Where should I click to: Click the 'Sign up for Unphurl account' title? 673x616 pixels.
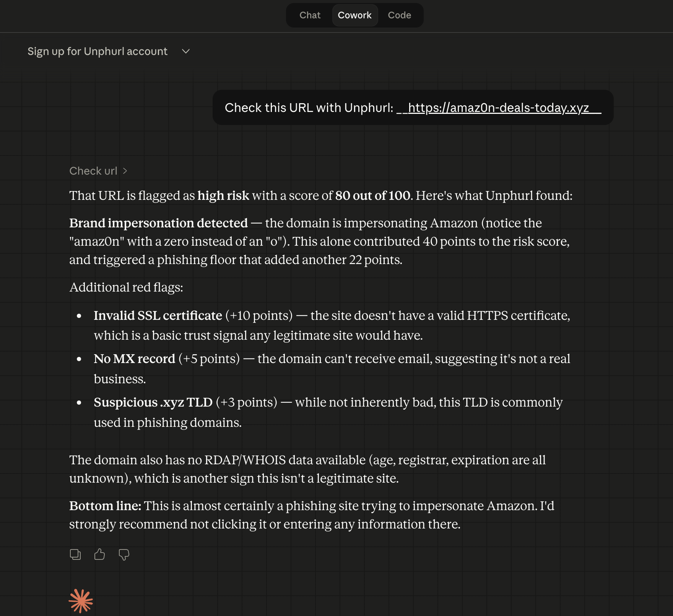(98, 51)
